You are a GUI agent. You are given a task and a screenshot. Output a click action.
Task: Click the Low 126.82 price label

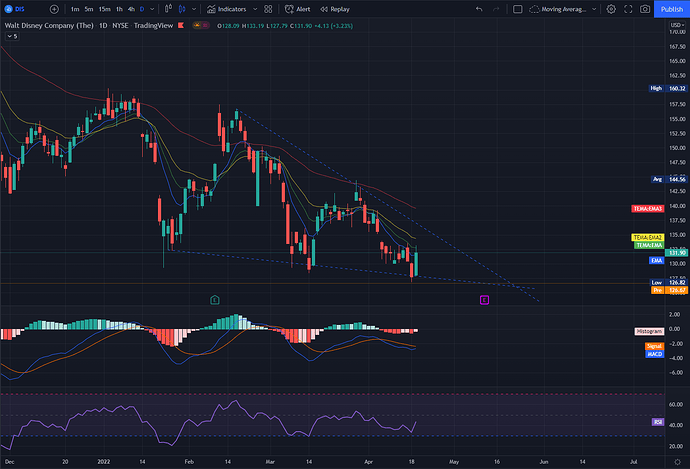pos(668,282)
